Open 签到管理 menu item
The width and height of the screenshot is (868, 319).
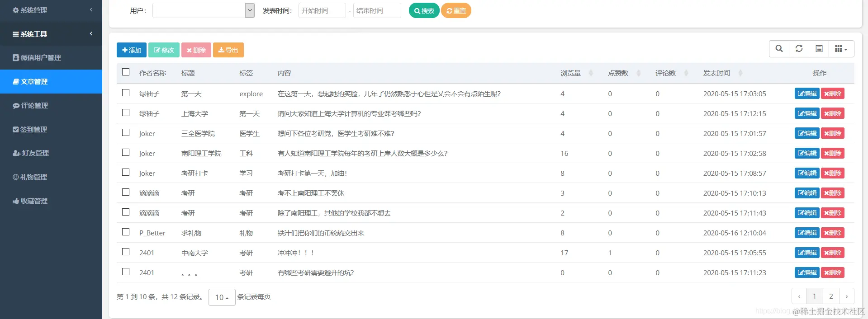coord(51,129)
